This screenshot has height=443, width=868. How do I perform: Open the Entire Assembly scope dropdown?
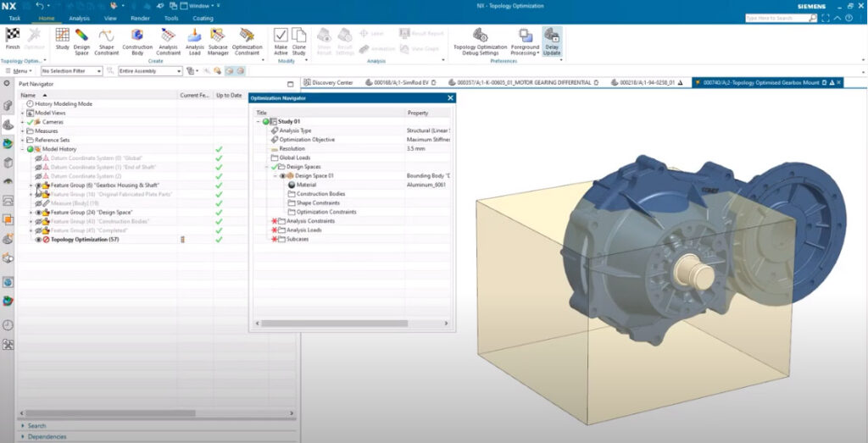(151, 71)
